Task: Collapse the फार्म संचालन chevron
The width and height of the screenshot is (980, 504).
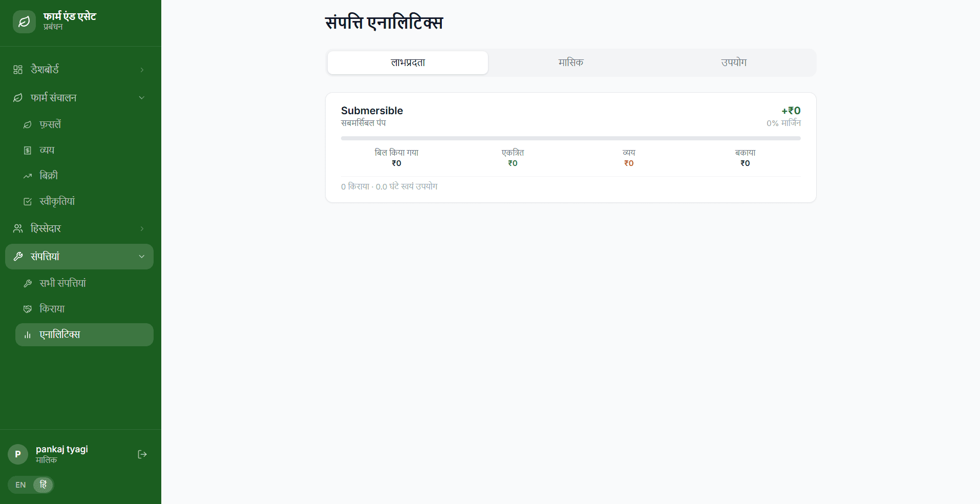Action: [x=142, y=98]
